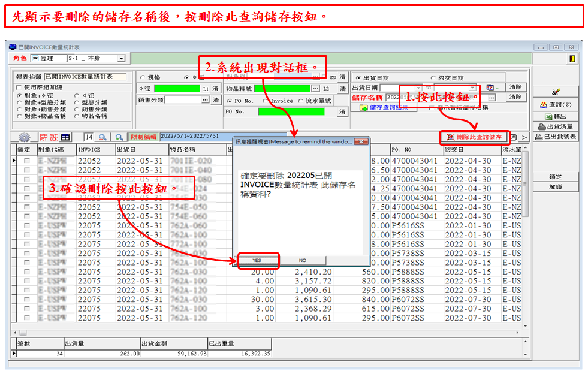Click the blue table grid icon in toolbar
Viewport: 588px width, 374px height.
(x=65, y=137)
